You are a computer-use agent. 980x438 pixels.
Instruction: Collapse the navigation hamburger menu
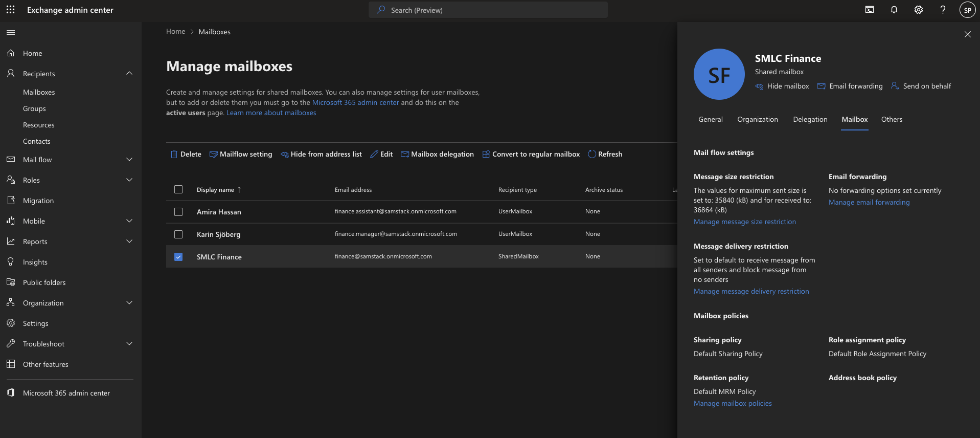(11, 32)
